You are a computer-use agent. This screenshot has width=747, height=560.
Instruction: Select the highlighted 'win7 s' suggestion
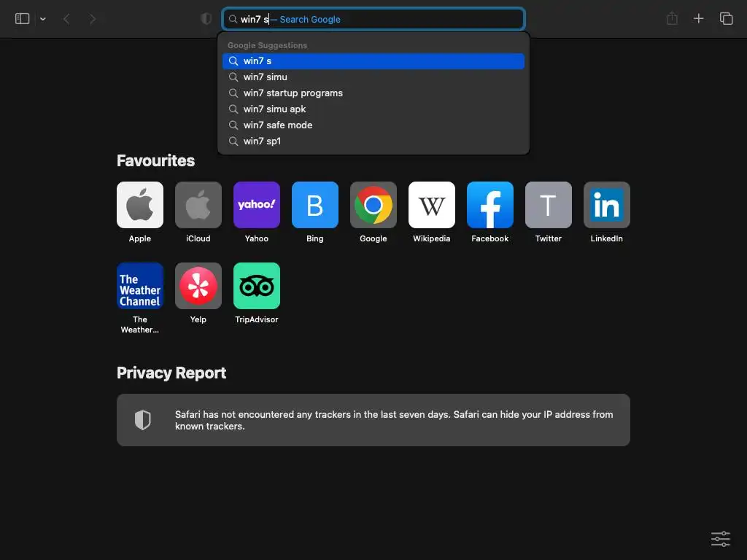373,61
